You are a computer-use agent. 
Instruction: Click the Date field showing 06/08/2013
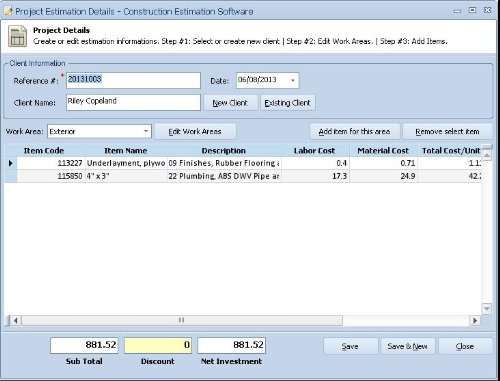tap(267, 80)
